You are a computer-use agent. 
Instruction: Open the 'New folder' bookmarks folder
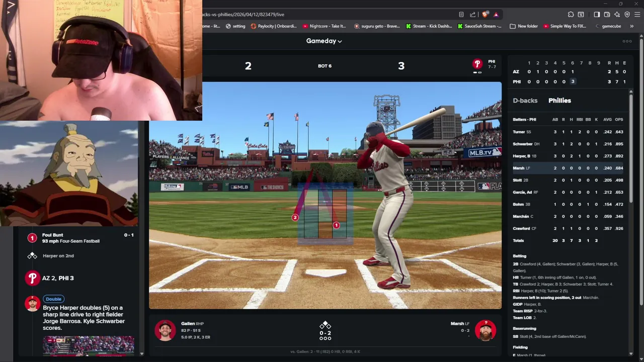tap(523, 26)
